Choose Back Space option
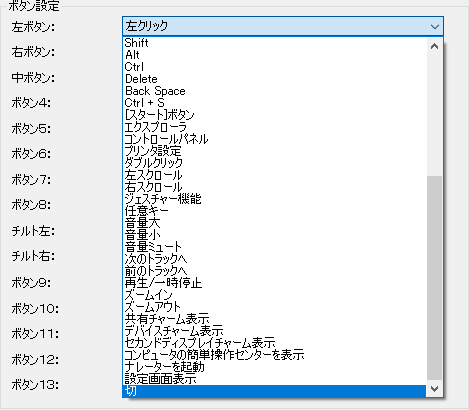Viewport: 469px width, 410px height. (x=274, y=91)
